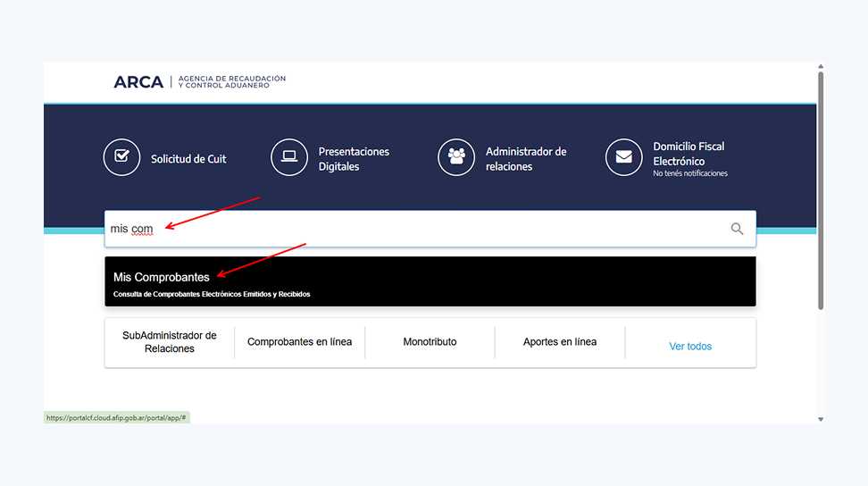
Task: Open the Monotributo shortcut
Action: [430, 342]
